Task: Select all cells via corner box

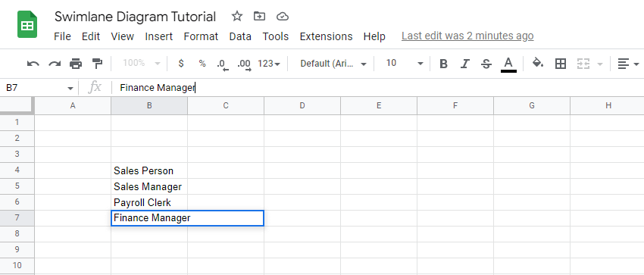Action: pos(17,105)
